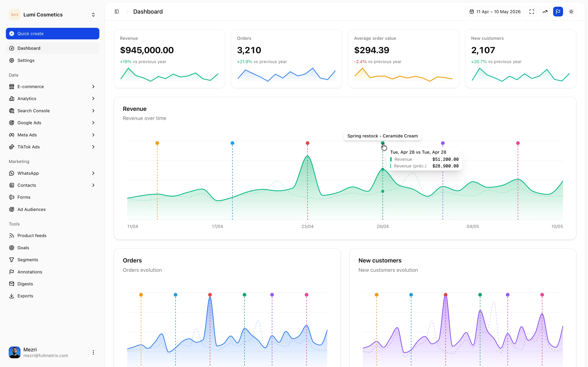Open Lumi Cosmetics workspace switcher

52,15
